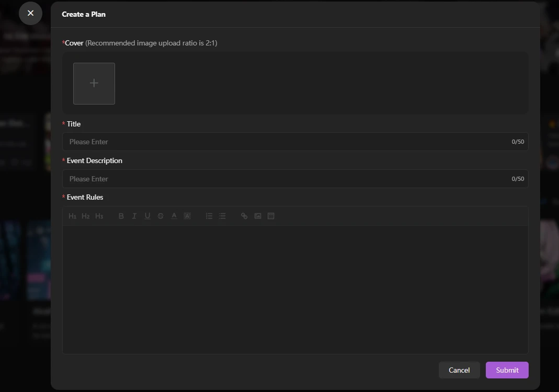Click the last toolbar icon after image
The width and height of the screenshot is (559, 392).
pyautogui.click(x=271, y=216)
